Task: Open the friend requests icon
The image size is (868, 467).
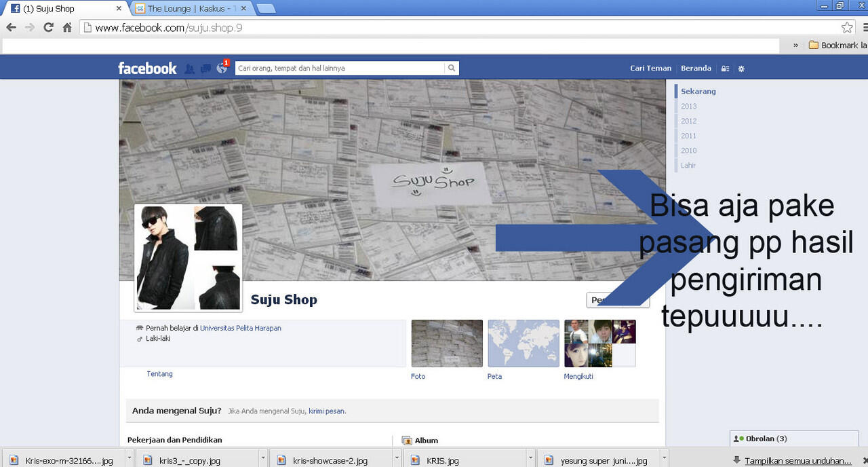Action: [x=189, y=69]
